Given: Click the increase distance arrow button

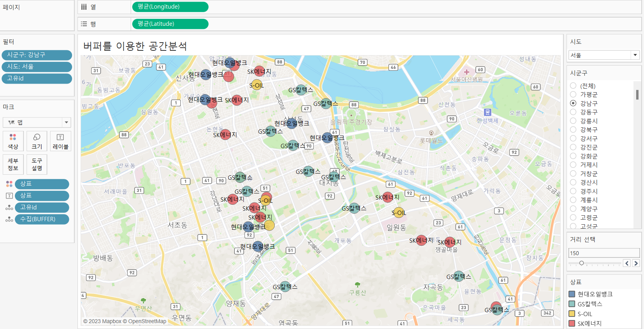Looking at the screenshot, I should tap(636, 263).
